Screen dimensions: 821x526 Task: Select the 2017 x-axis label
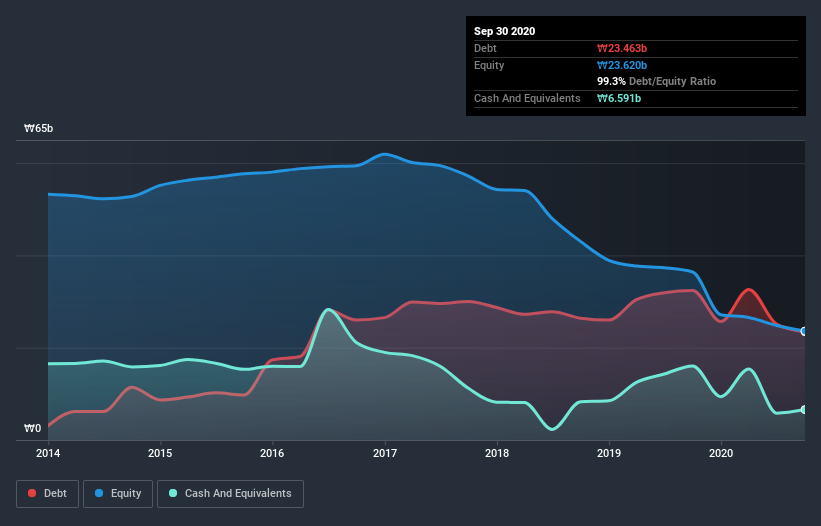tap(384, 453)
